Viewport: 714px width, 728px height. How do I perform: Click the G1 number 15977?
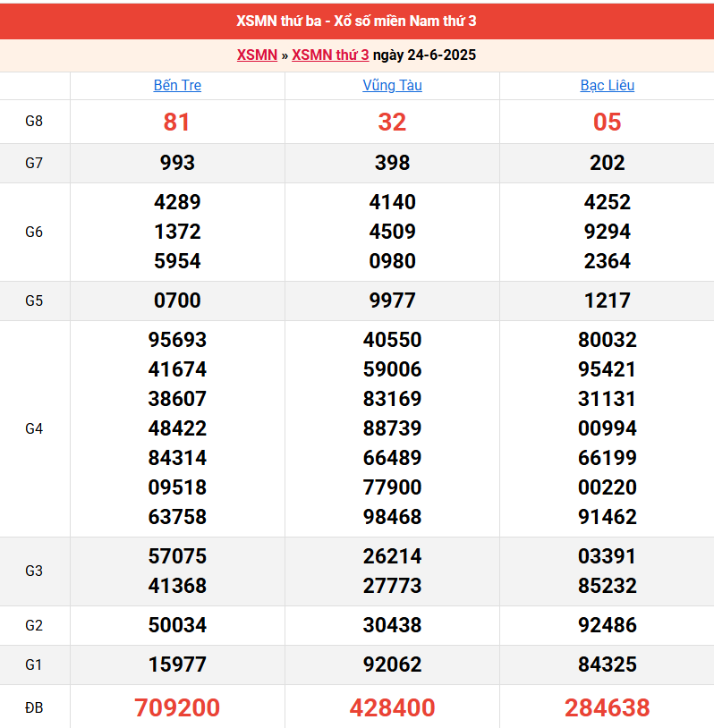click(177, 665)
